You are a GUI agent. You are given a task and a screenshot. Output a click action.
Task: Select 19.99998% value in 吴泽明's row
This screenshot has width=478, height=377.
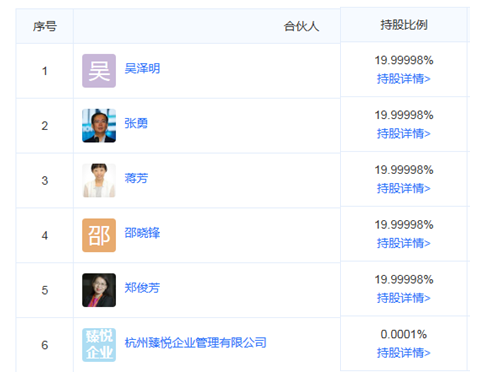(404, 60)
